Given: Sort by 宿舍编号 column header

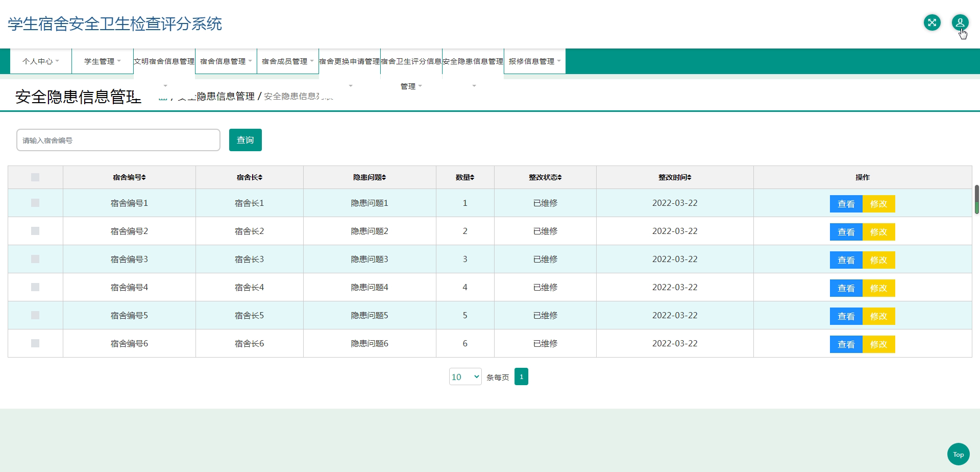Looking at the screenshot, I should click(x=129, y=177).
